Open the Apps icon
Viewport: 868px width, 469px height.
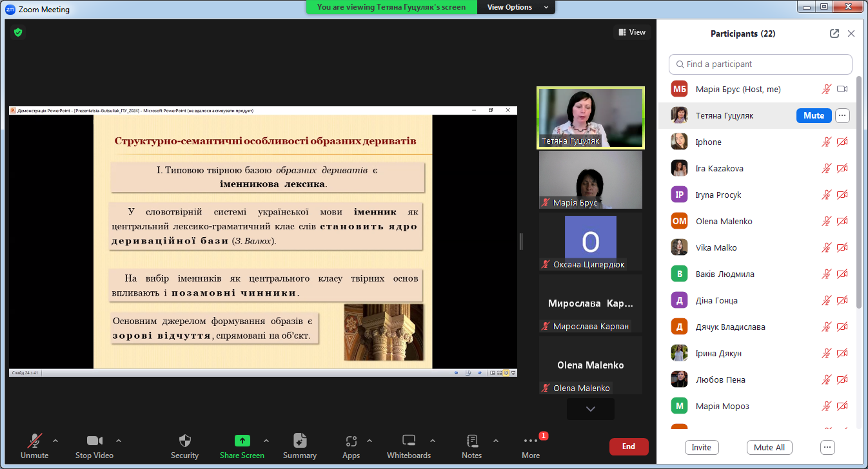tap(351, 441)
